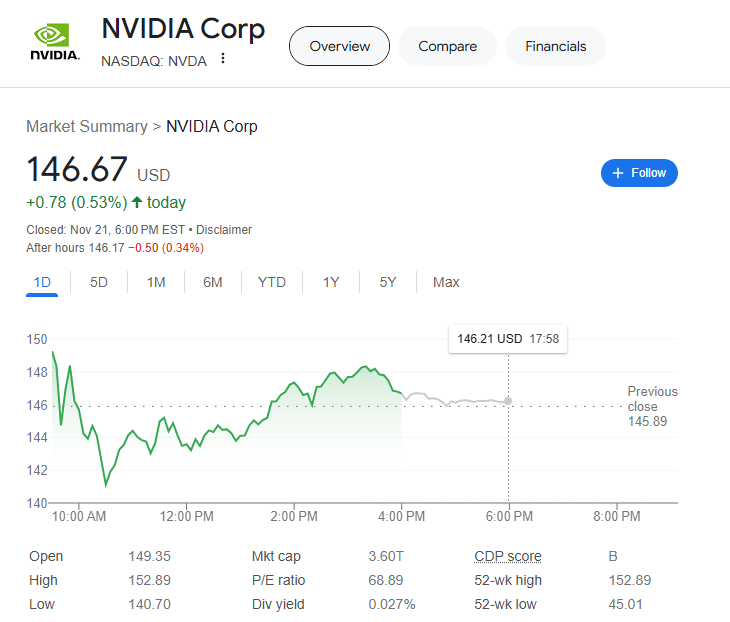
Task: Click the Market Summary breadcrumb link
Action: [87, 126]
